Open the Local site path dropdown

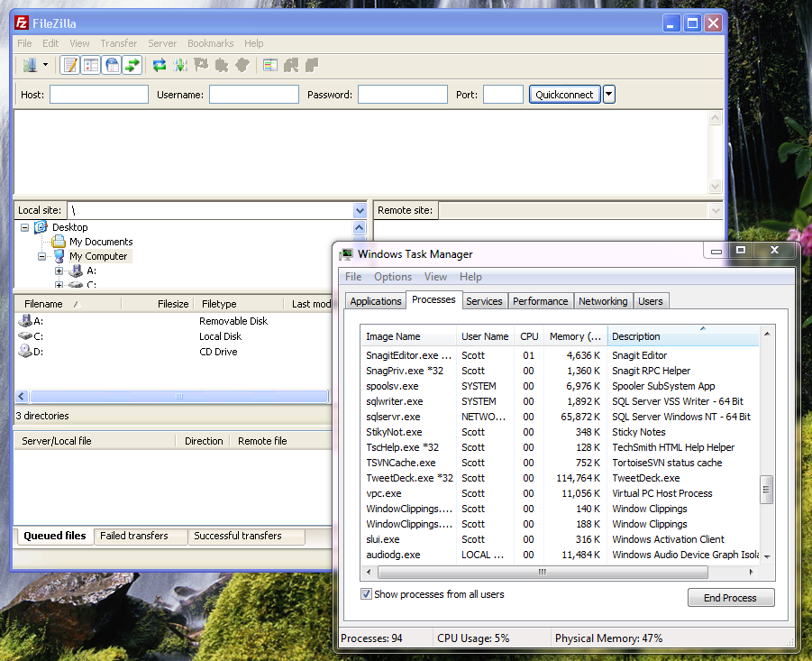click(x=360, y=210)
